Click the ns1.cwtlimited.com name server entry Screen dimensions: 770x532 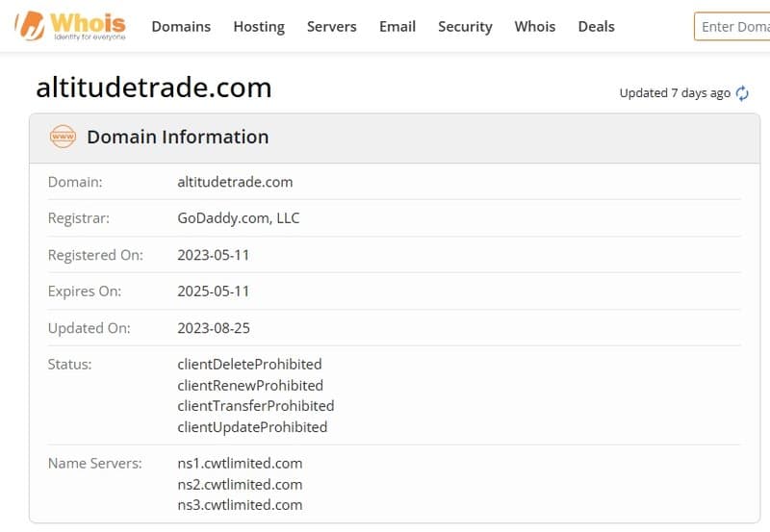[x=240, y=464]
